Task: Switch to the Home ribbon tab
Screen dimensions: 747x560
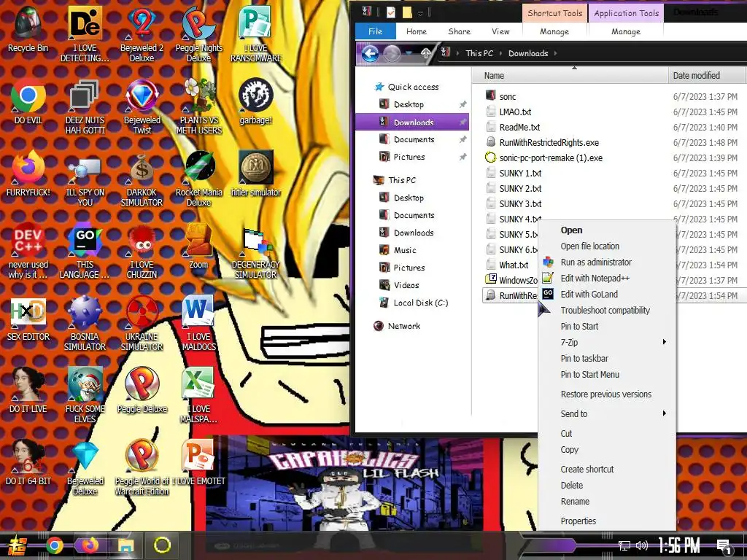Action: [417, 31]
